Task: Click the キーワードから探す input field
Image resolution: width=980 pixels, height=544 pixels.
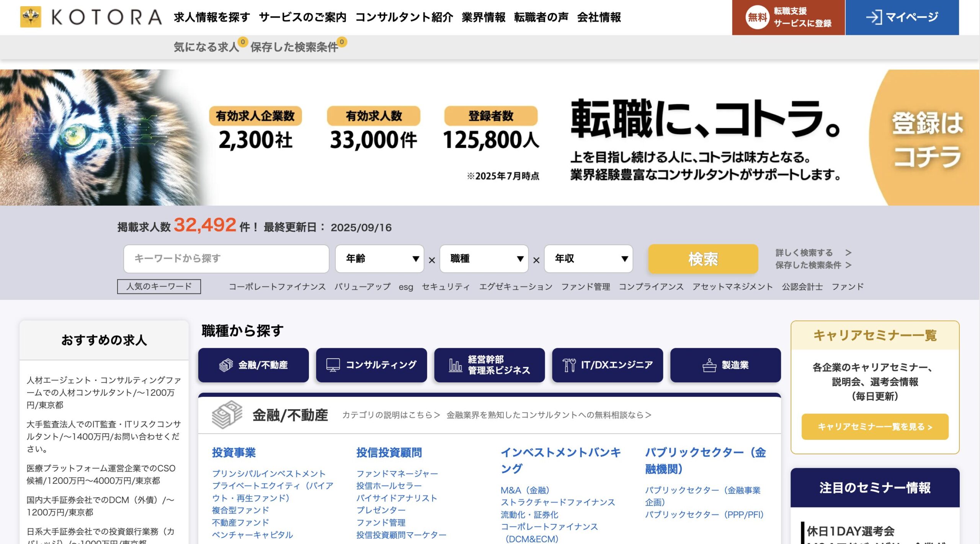Action: (226, 259)
